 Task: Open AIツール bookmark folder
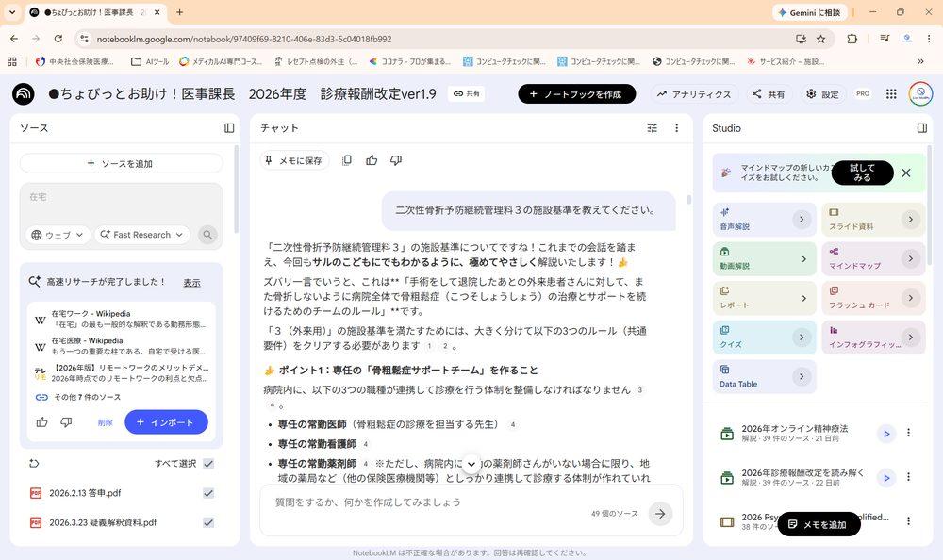[x=150, y=61]
